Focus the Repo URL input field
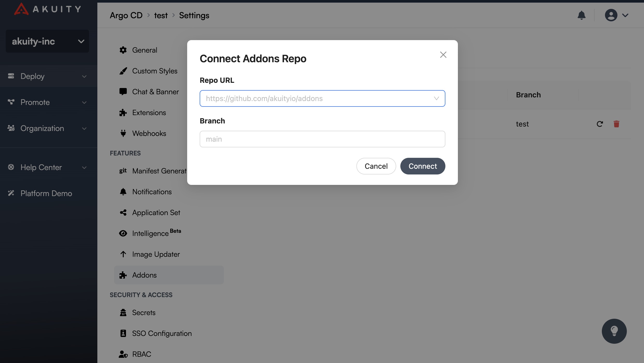This screenshot has height=363, width=644. pyautogui.click(x=322, y=98)
